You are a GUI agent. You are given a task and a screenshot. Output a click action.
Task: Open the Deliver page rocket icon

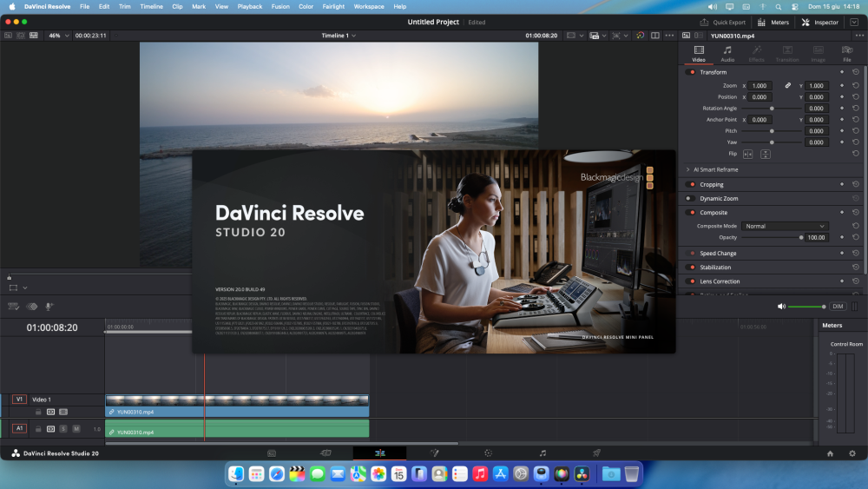pos(596,453)
